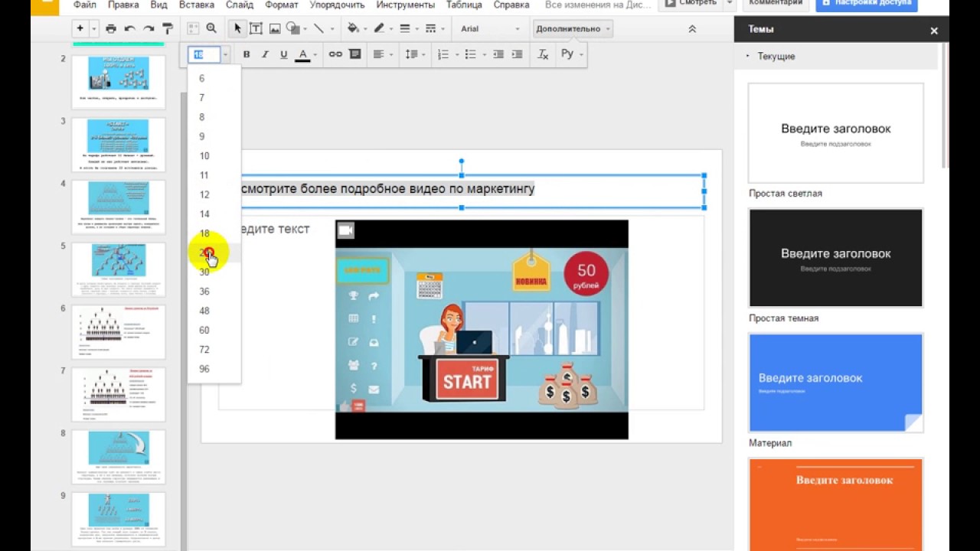Click the insert image icon
980x551 pixels.
[275, 29]
